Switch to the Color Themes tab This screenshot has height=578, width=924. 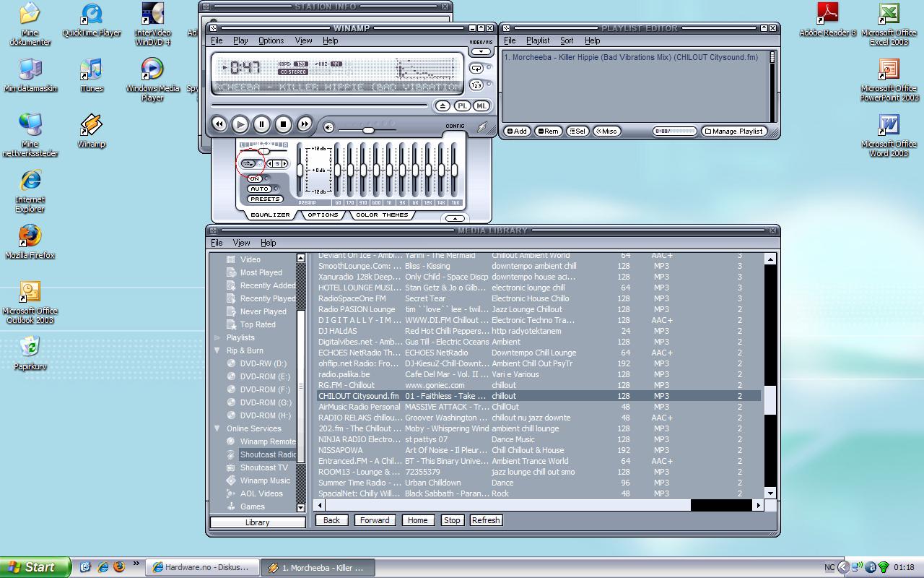[381, 215]
